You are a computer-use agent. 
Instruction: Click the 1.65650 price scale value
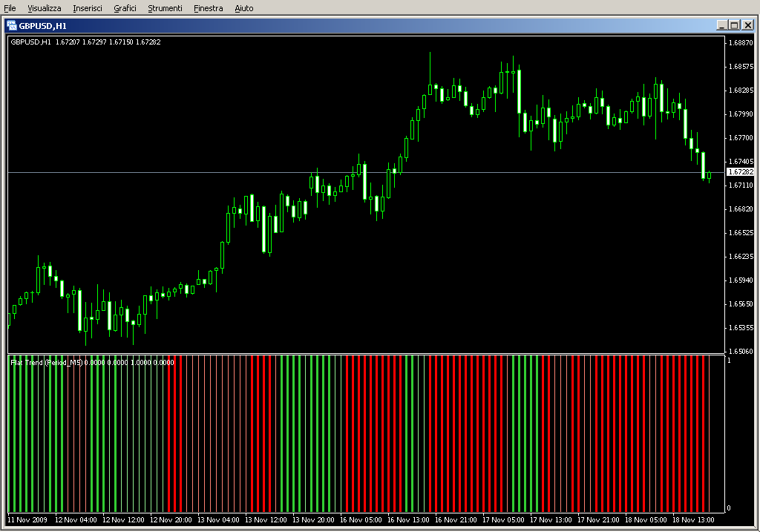click(x=741, y=303)
